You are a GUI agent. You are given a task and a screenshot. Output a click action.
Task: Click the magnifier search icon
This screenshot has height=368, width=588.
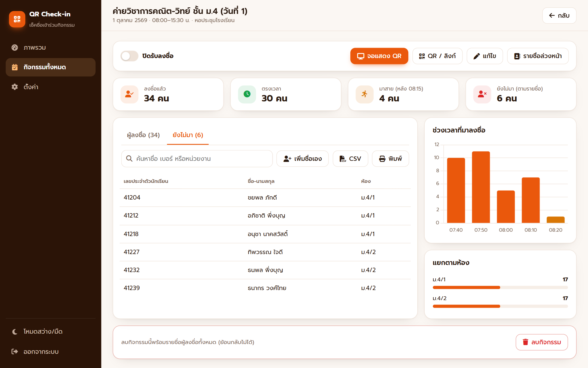(x=129, y=159)
